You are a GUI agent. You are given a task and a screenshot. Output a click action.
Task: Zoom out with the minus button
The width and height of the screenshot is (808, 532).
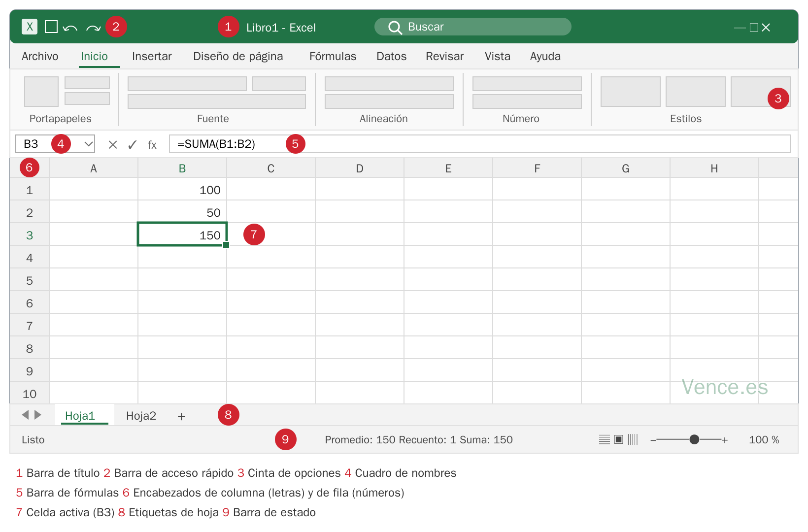(x=653, y=440)
